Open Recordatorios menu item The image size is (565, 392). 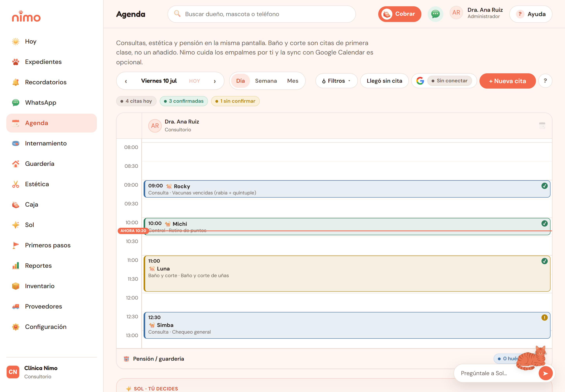click(x=52, y=82)
